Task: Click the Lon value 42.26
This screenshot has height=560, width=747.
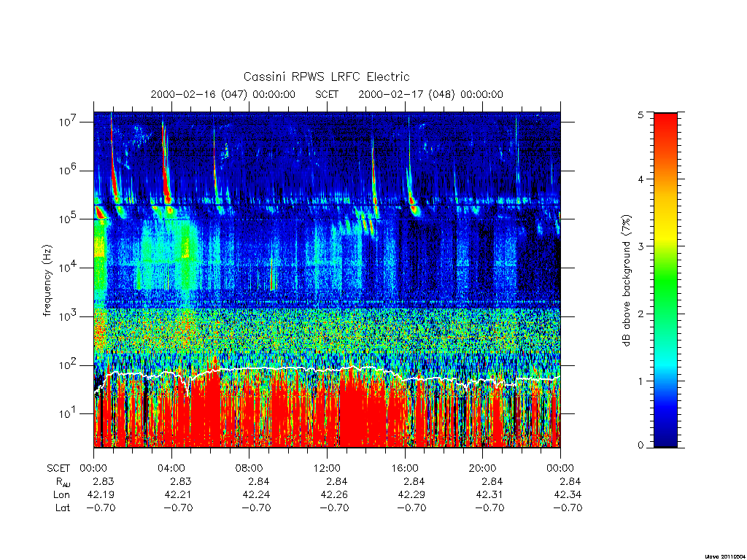Action: click(334, 495)
